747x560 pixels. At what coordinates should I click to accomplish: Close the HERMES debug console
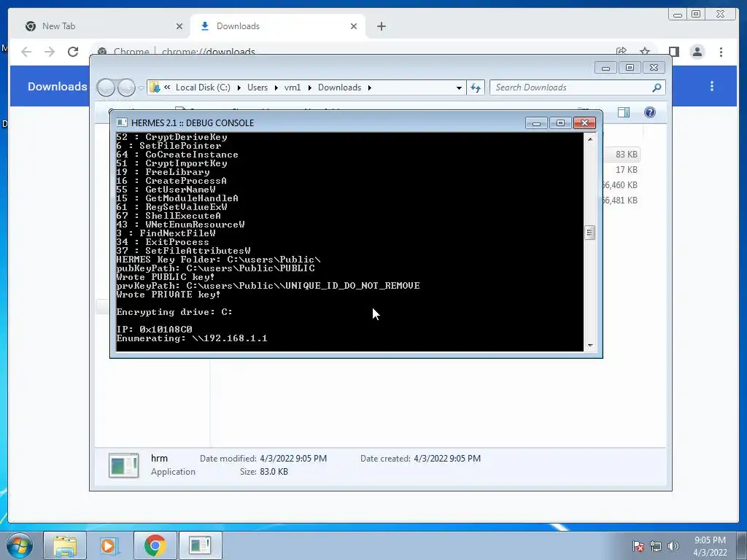click(x=584, y=123)
